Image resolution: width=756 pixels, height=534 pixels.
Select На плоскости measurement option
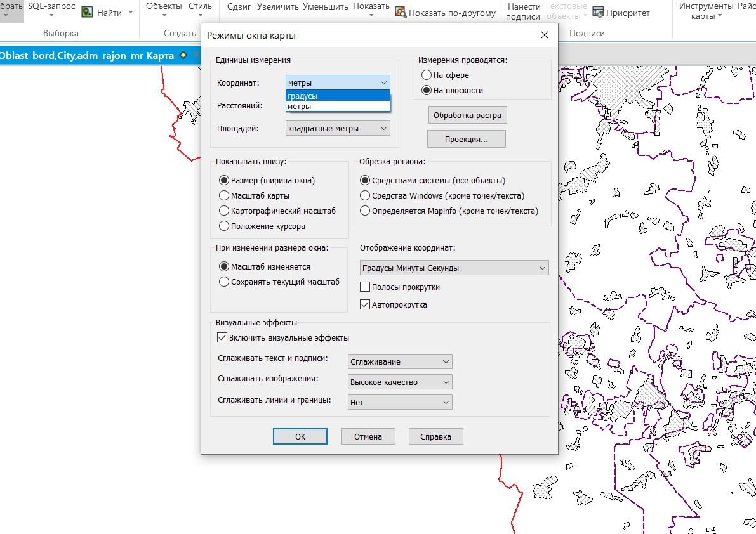(x=426, y=90)
